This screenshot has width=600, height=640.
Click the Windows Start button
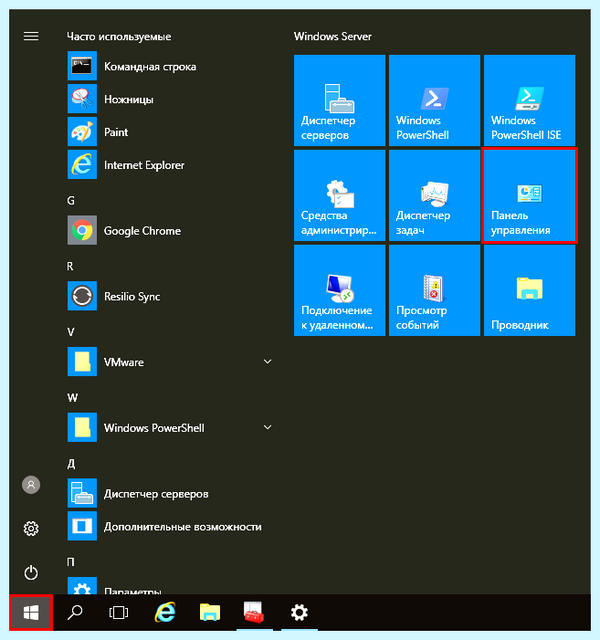tap(31, 613)
